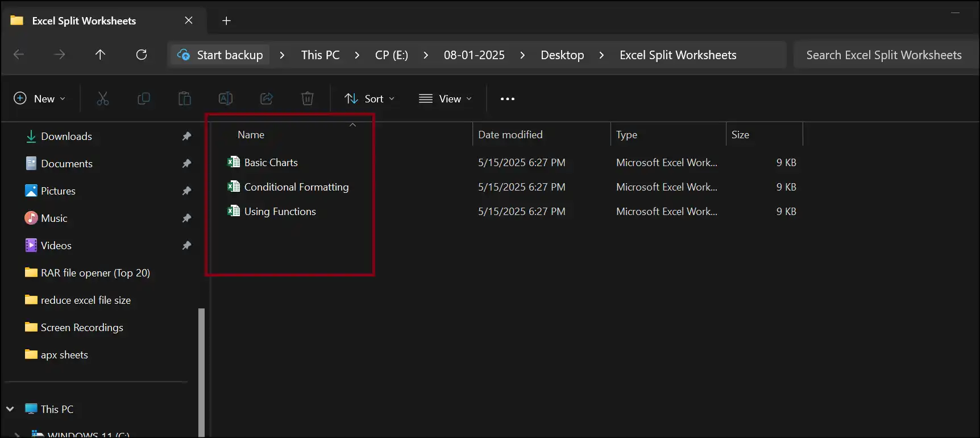
Task: Expand chevron after 08-01-2025 breadcrumb
Action: pyautogui.click(x=522, y=55)
